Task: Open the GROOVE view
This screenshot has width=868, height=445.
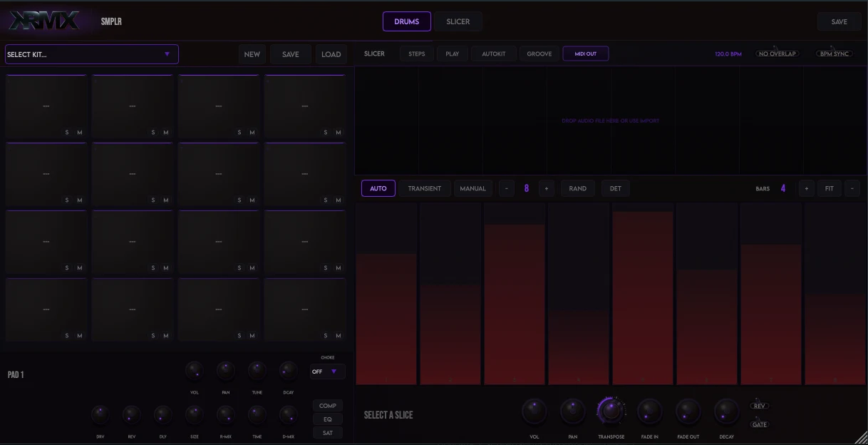Action: pos(539,53)
